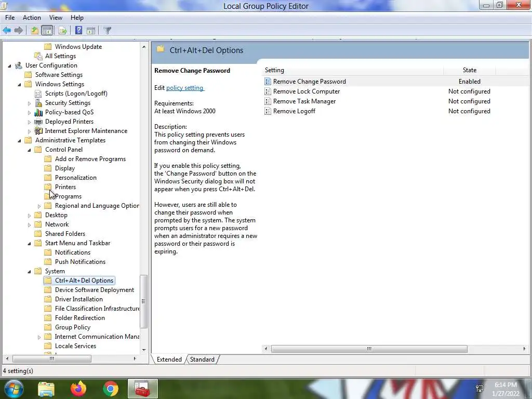Select the Internet Explorer Maintenance icon
This screenshot has width=532, height=399.
pyautogui.click(x=38, y=131)
